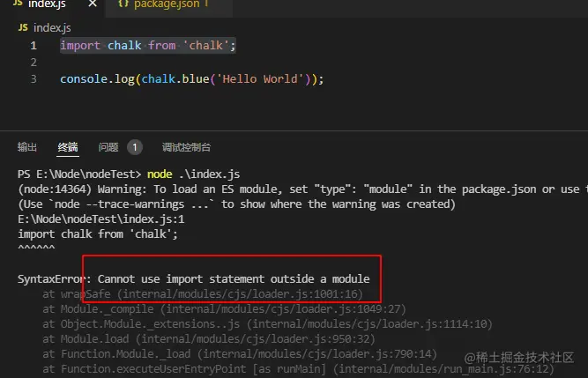Click the SyntaxError message in terminal
The width and height of the screenshot is (588, 378).
pos(193,279)
